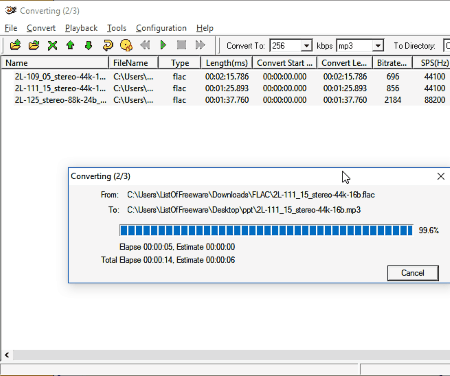Click the To Directory input field

coord(446,46)
